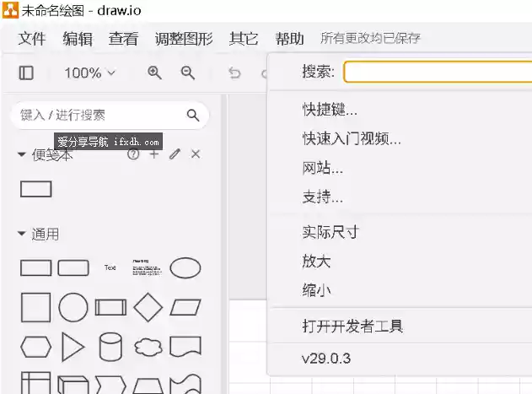This screenshot has width=532, height=394.
Task: Click the zoom out magnifier icon
Action: point(188,73)
